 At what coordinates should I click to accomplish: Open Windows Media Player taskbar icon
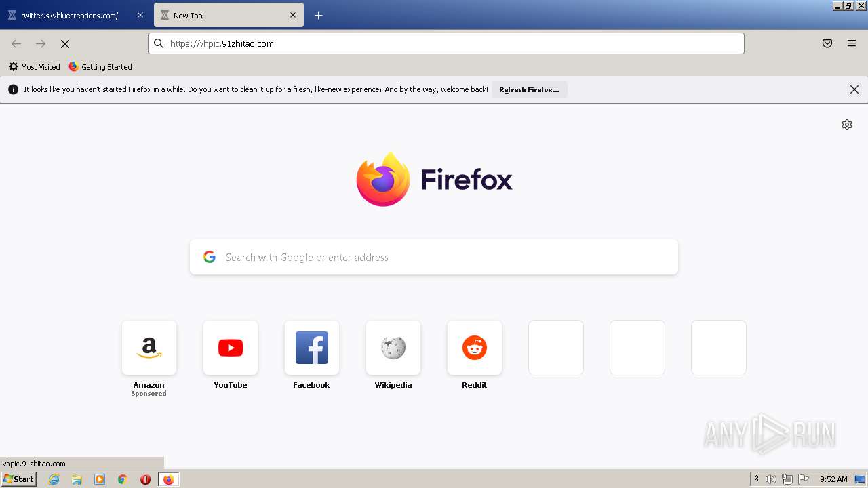tap(100, 479)
